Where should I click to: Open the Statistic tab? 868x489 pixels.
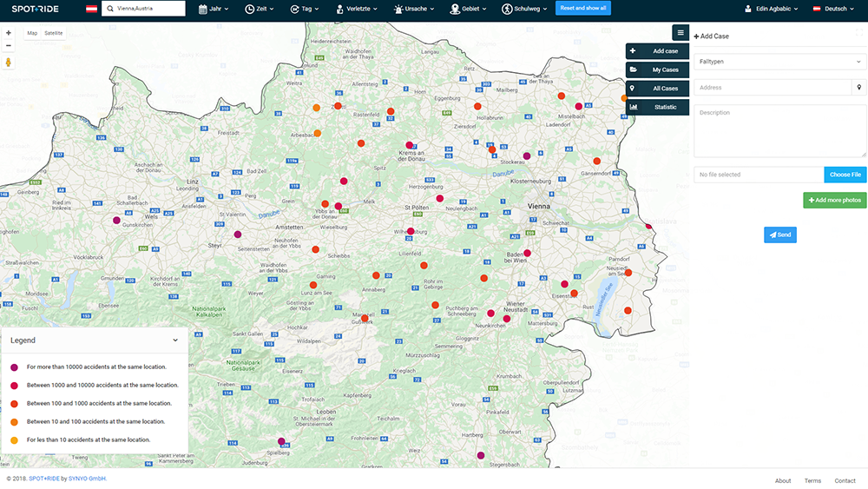(x=657, y=107)
